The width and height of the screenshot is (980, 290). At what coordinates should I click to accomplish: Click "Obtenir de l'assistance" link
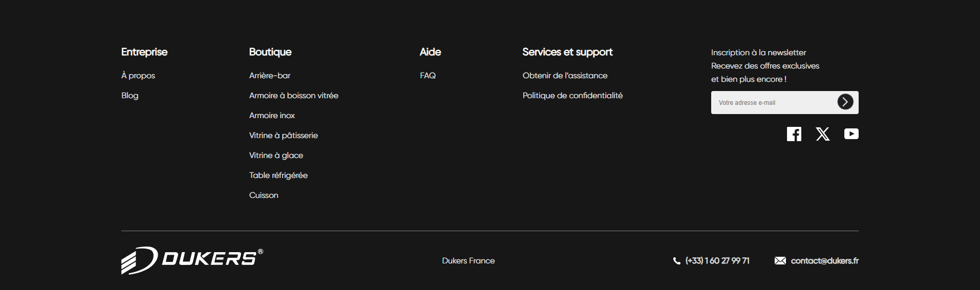pyautogui.click(x=565, y=76)
